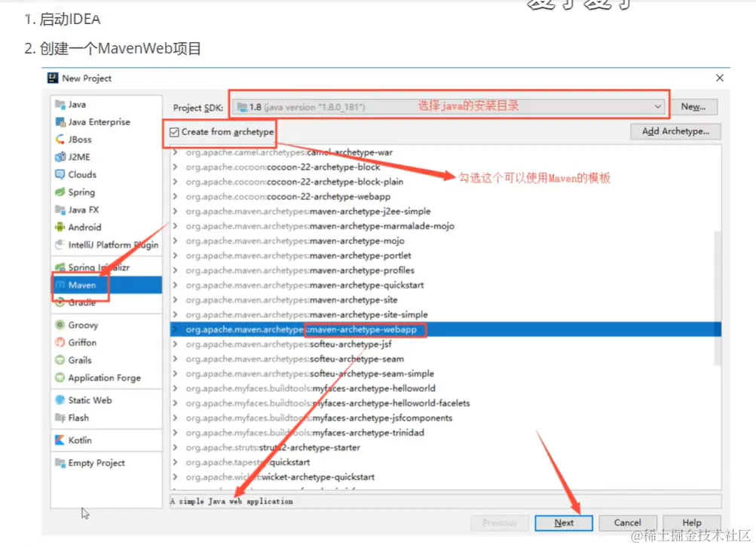This screenshot has height=548, width=756.
Task: Click the Empty Project icon
Action: [60, 463]
